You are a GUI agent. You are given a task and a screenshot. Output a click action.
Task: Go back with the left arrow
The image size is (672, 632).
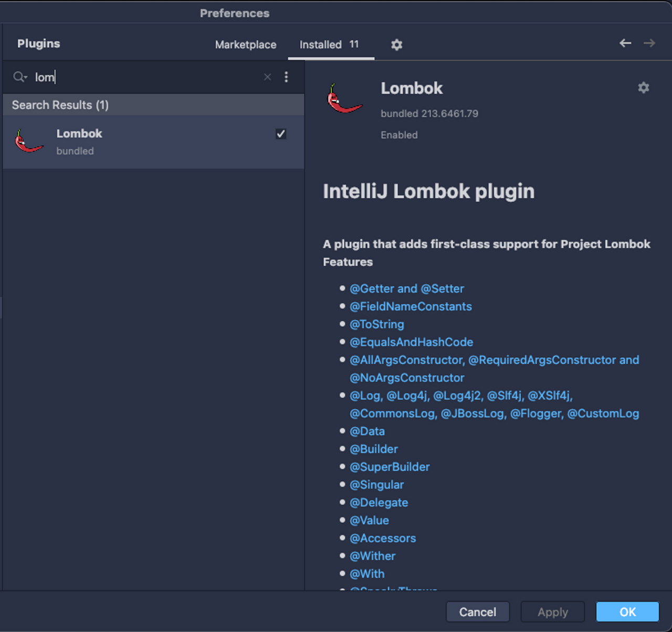pyautogui.click(x=625, y=43)
